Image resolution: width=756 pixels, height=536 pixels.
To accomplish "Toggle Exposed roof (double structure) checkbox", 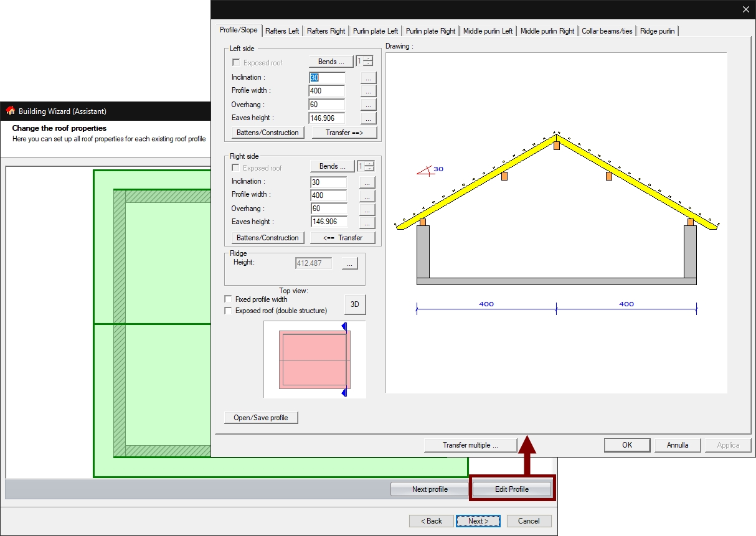I will pos(229,311).
